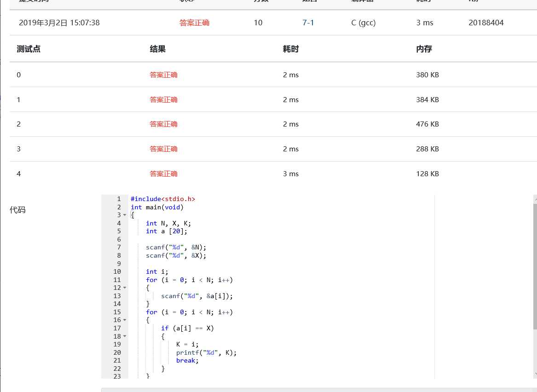This screenshot has height=392, width=537.
Task: Select the score value 10
Action: pyautogui.click(x=258, y=22)
